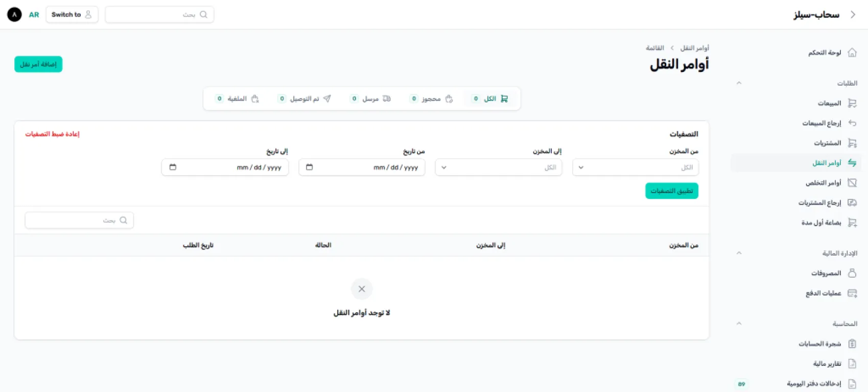Click the chart of accounts icon

tap(852, 344)
